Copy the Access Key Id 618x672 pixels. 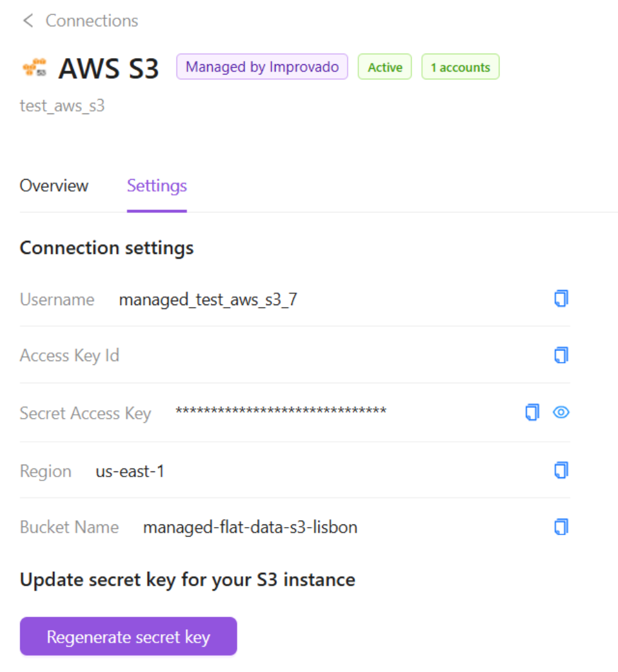tap(561, 356)
